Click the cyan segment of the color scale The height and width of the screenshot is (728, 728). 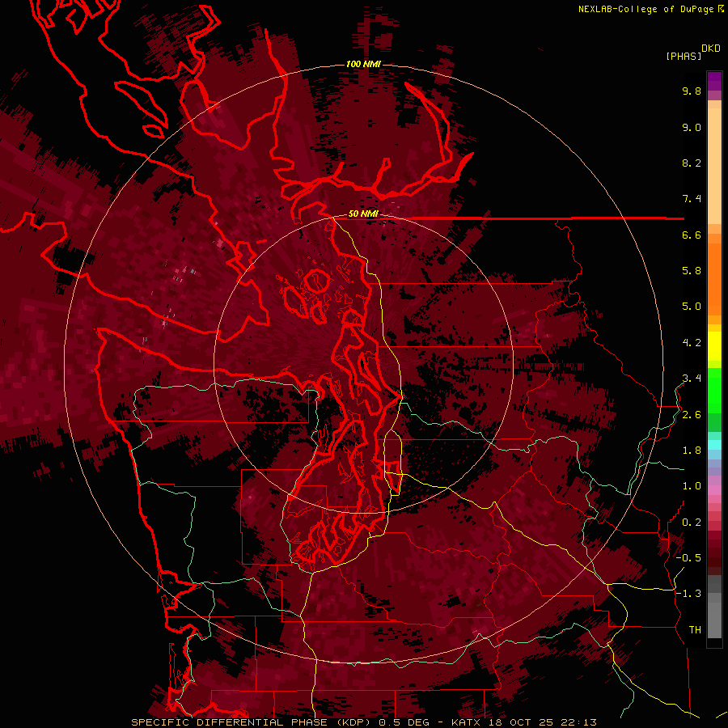[x=714, y=445]
